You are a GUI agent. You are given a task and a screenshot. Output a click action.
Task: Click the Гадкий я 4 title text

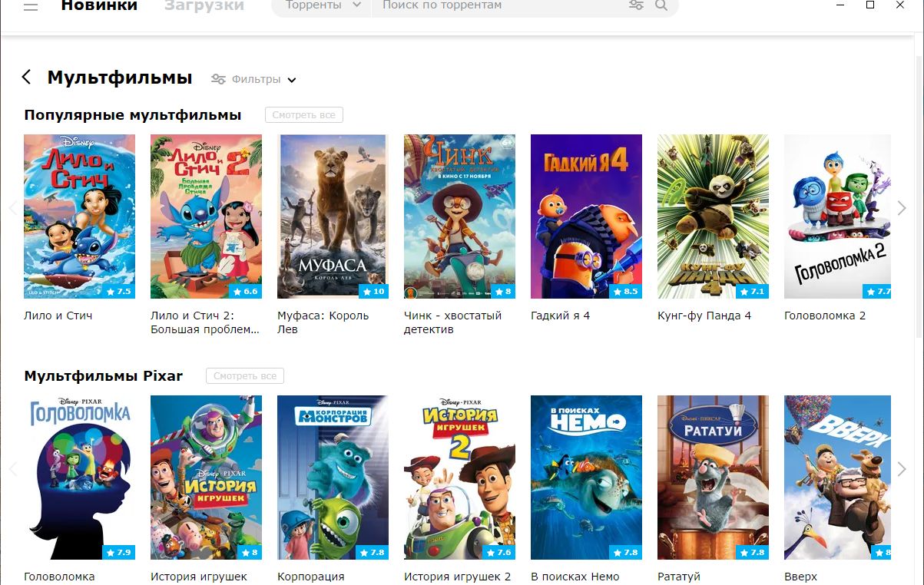pos(561,316)
